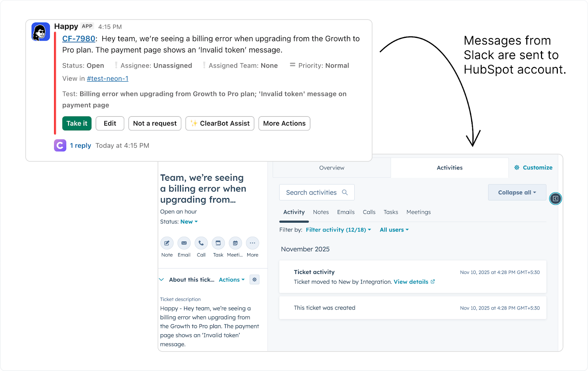The width and height of the screenshot is (588, 371).
Task: Open the Collapse all dropdown
Action: click(517, 192)
